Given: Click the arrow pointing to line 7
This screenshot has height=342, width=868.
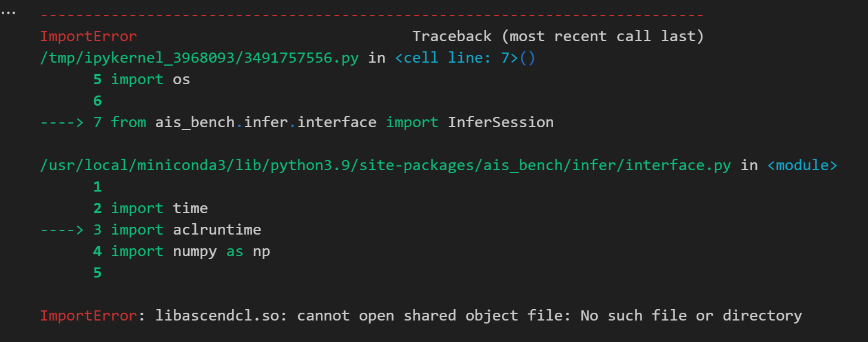Looking at the screenshot, I should (62, 122).
